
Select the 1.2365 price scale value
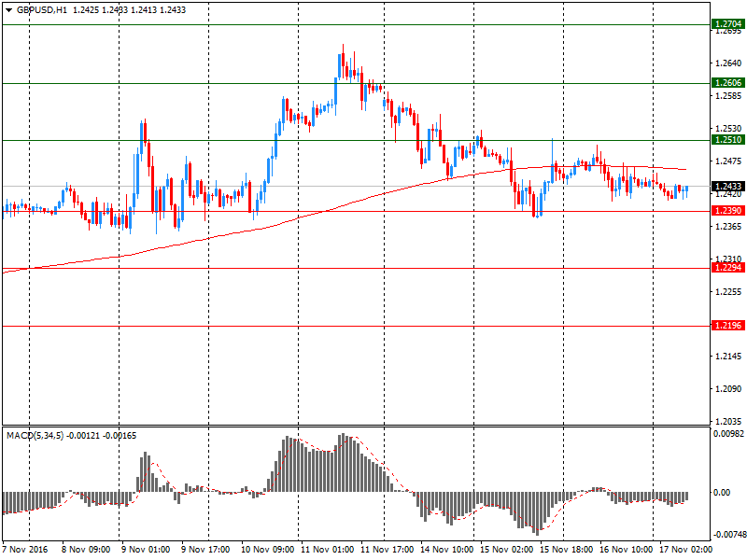[x=728, y=226]
